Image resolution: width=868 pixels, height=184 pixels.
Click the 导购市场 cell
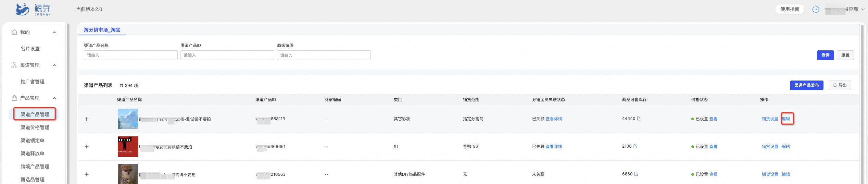[471, 147]
